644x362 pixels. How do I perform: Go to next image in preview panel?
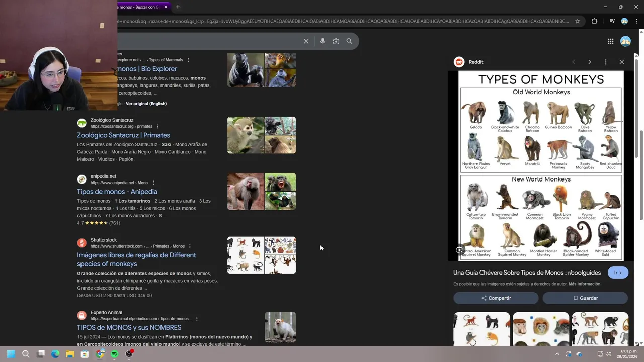pos(590,62)
